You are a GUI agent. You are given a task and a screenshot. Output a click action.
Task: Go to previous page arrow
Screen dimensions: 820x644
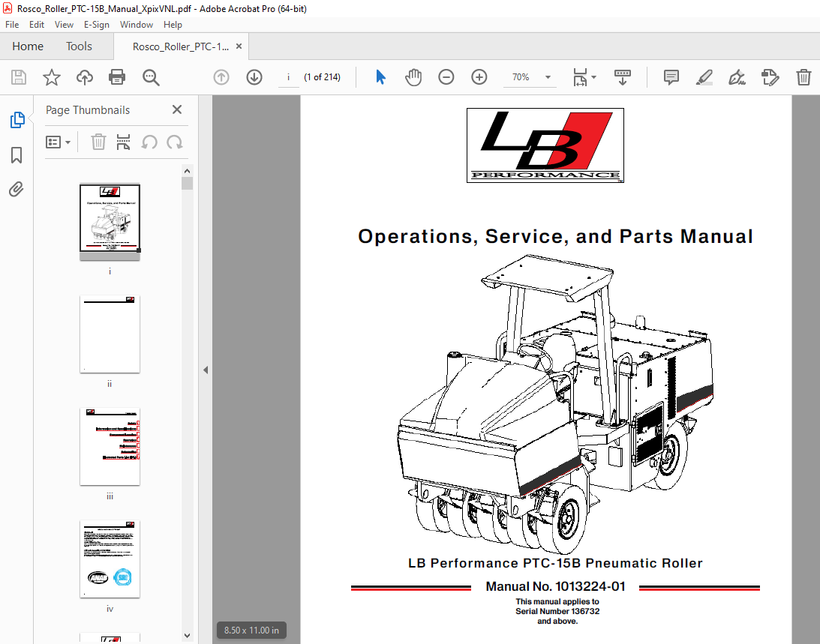[x=221, y=77]
